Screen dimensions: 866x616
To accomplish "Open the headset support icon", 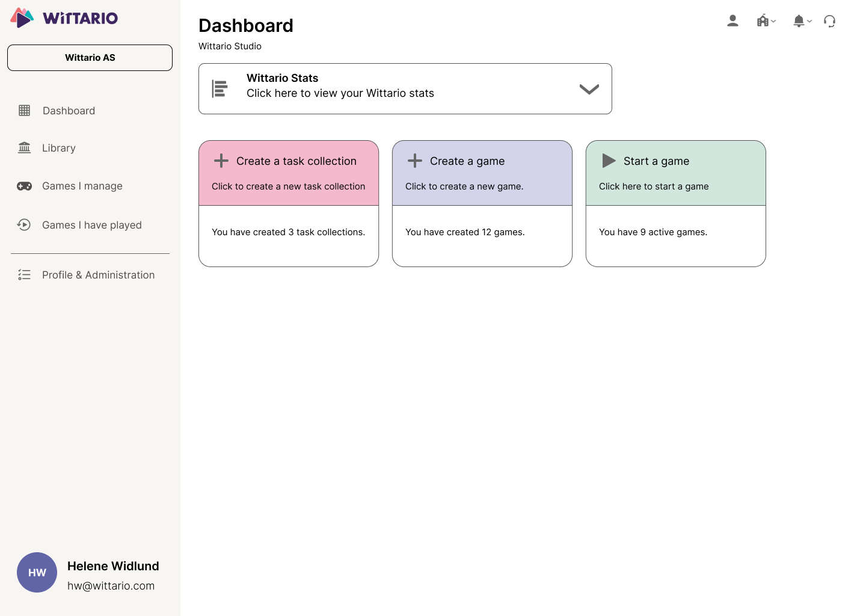I will pos(830,21).
